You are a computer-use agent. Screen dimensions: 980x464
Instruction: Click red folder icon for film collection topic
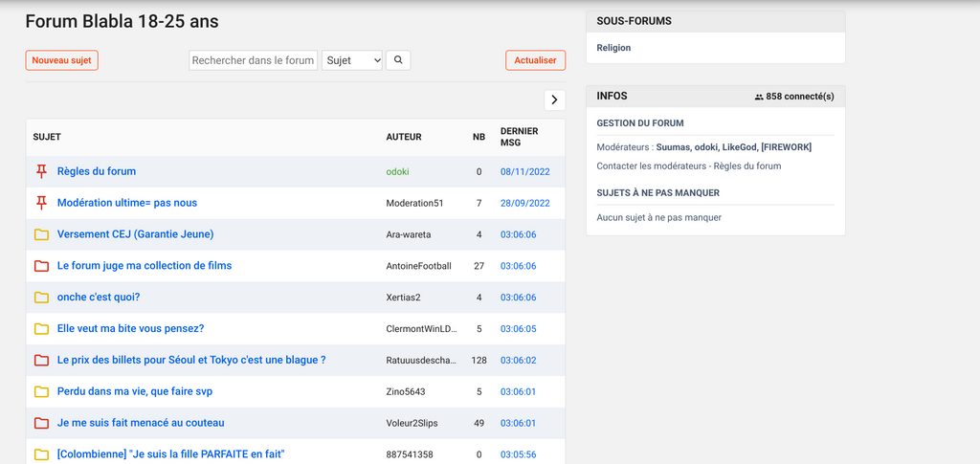pyautogui.click(x=41, y=266)
